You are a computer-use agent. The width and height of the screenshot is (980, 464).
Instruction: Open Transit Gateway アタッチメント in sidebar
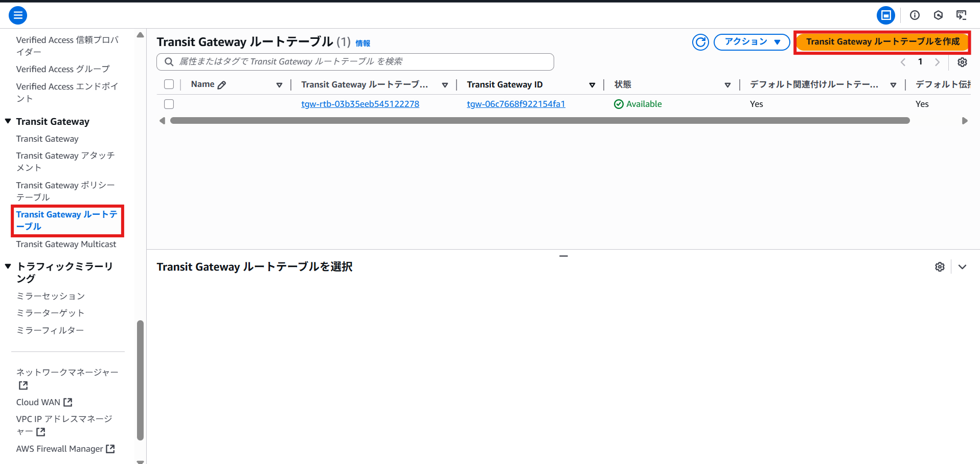coord(65,162)
